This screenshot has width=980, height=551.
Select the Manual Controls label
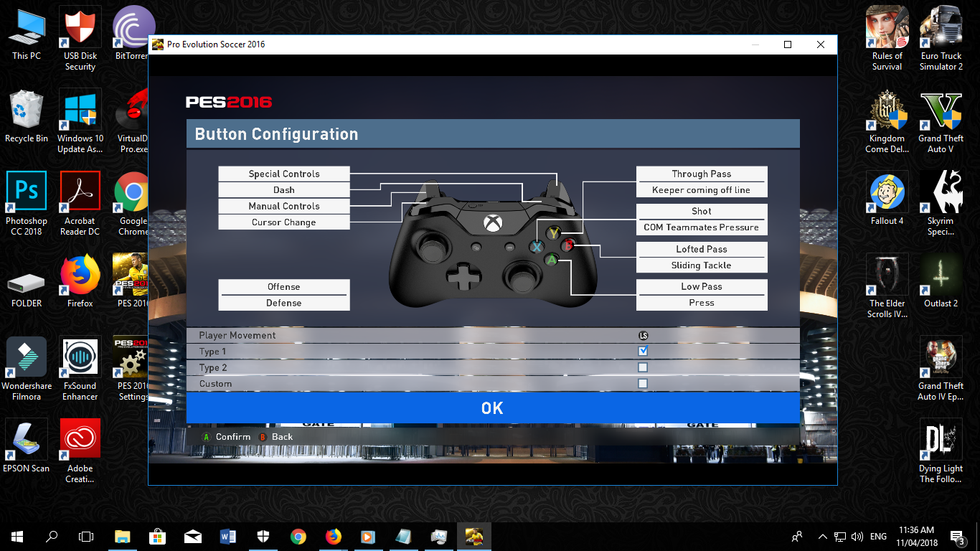point(284,206)
